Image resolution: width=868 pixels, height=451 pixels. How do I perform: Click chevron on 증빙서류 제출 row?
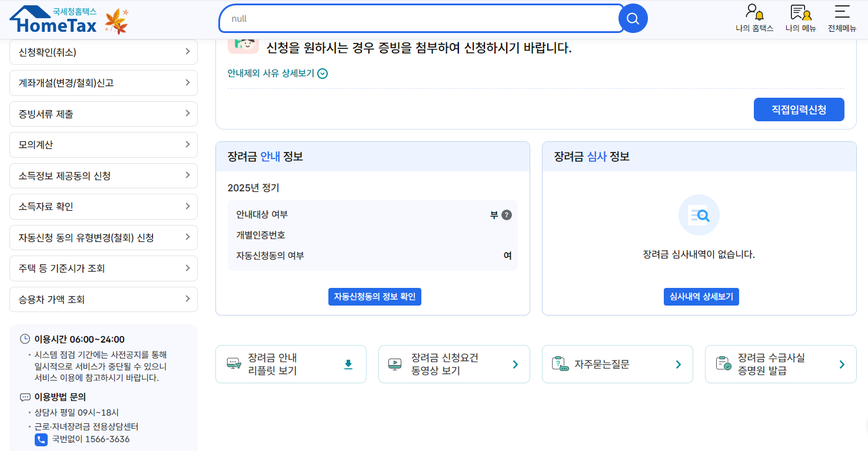[x=187, y=114]
